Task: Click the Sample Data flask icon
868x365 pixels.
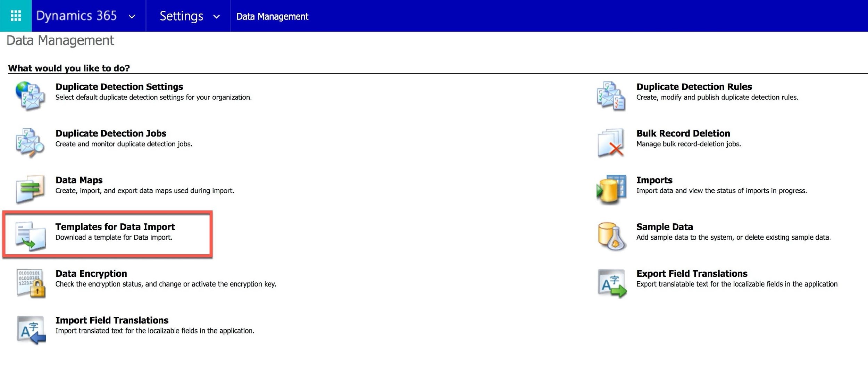Action: point(612,236)
